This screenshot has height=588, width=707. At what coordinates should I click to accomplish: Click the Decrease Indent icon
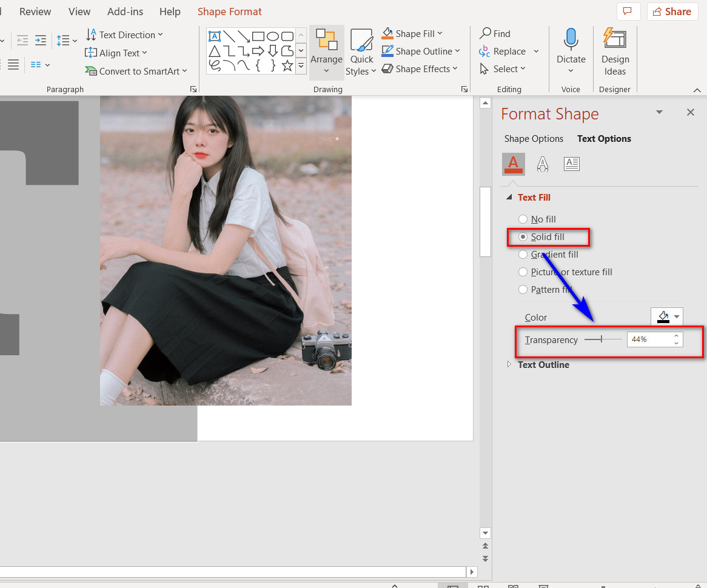coord(22,41)
